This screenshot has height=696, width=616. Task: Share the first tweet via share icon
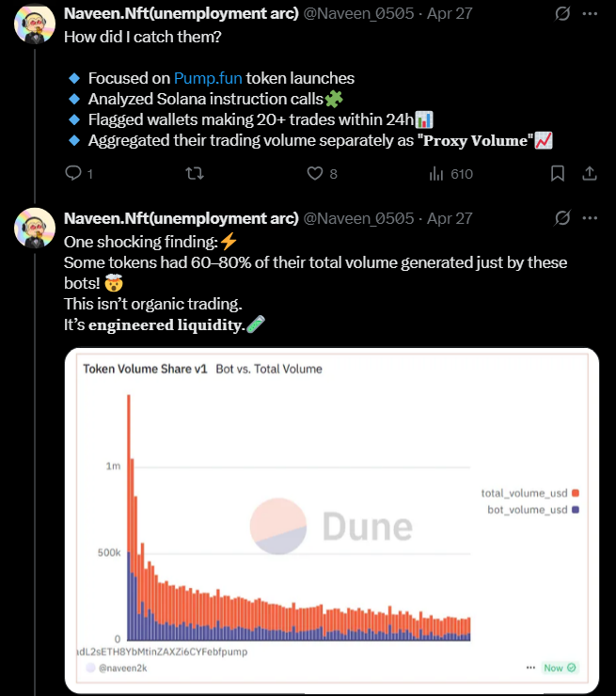pos(590,173)
